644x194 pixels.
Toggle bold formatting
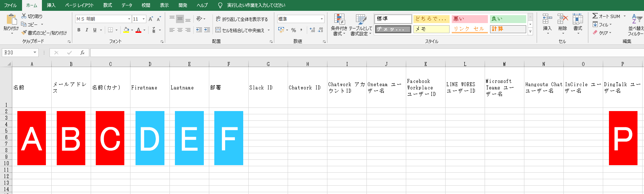[x=79, y=30]
